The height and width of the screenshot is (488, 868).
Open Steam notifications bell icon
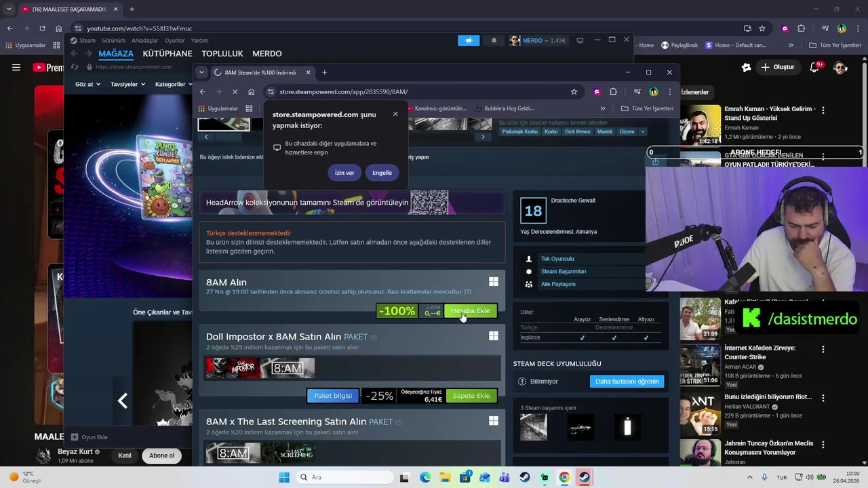coord(494,41)
